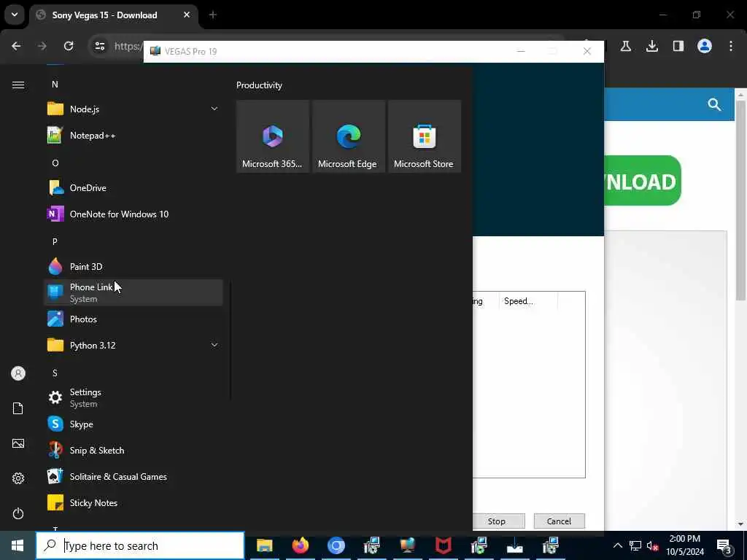This screenshot has width=747, height=560.
Task: Open the clock showing 2:00 PM
Action: click(684, 545)
